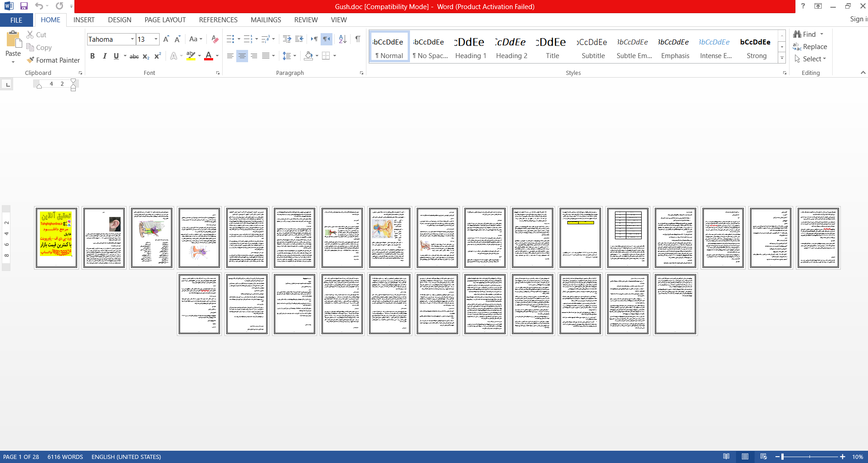
Task: Click the Shrink Font icon
Action: click(x=177, y=39)
